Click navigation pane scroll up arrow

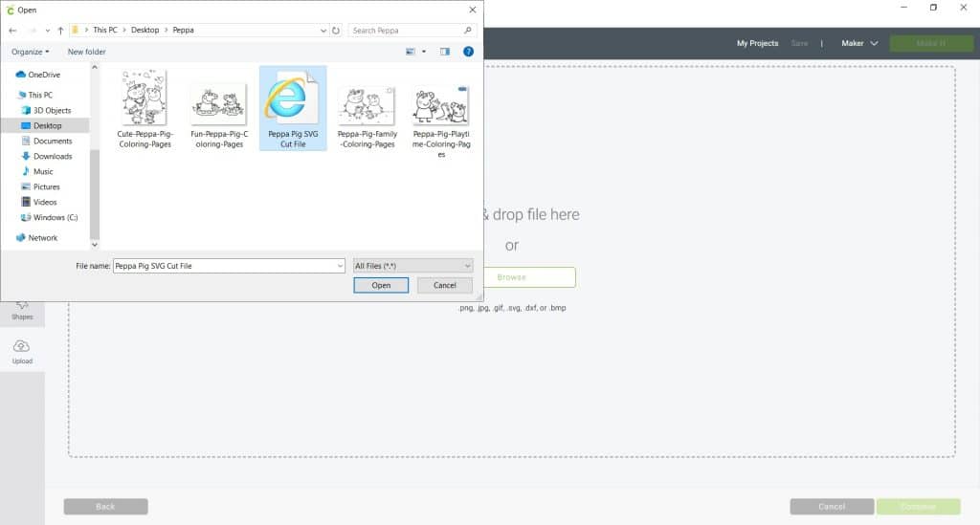click(x=95, y=68)
